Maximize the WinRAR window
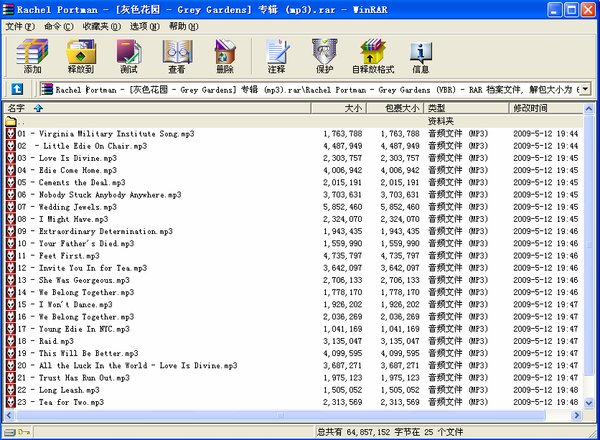 tap(572, 10)
